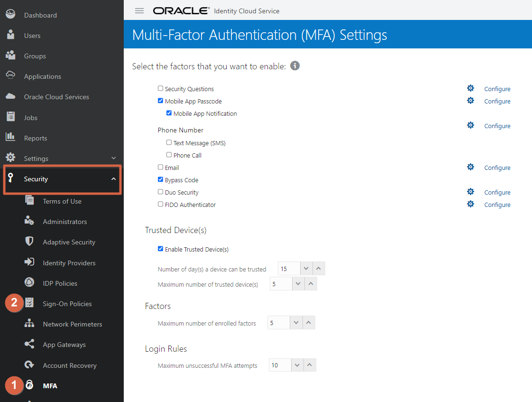
Task: Click the IDP Policies icon
Action: click(29, 282)
